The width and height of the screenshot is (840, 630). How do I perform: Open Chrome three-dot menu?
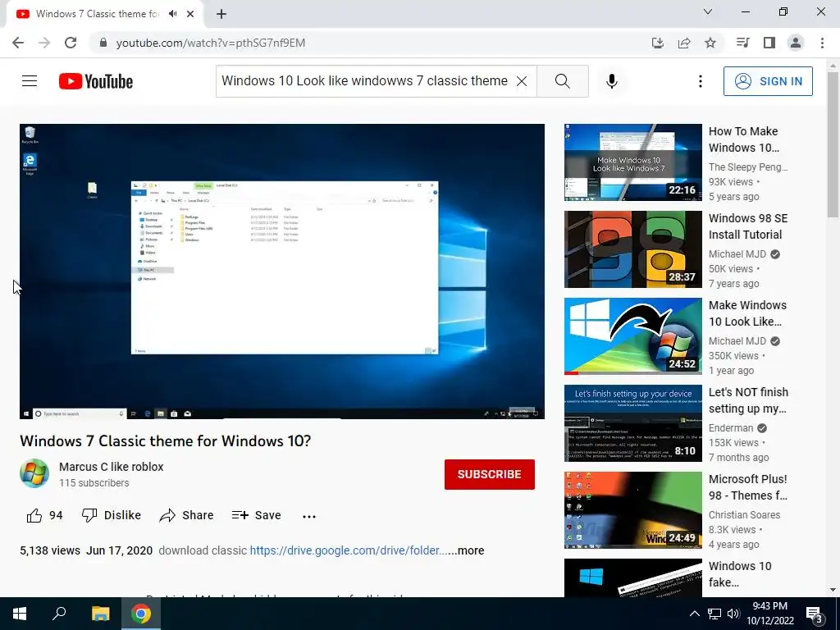click(x=822, y=43)
